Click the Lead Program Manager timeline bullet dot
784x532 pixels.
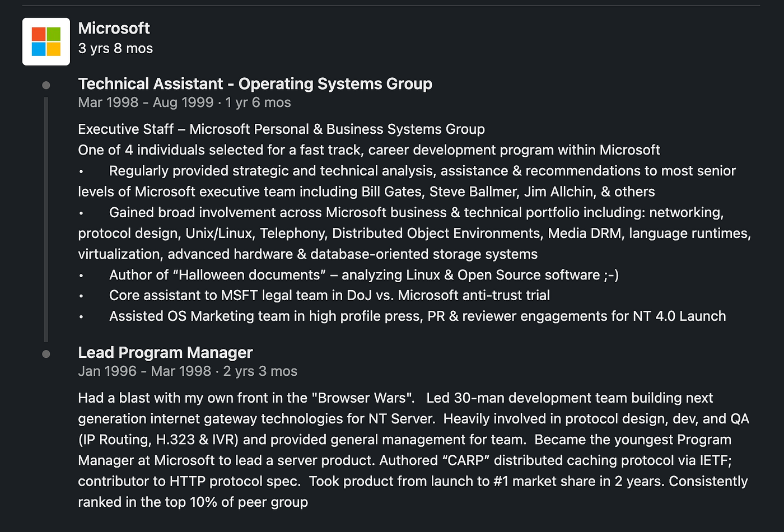click(x=46, y=354)
